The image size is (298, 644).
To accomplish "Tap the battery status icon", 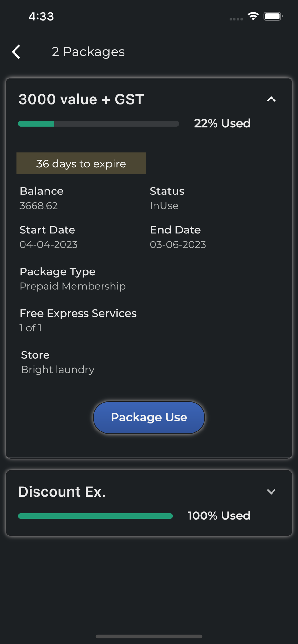I will (x=273, y=16).
